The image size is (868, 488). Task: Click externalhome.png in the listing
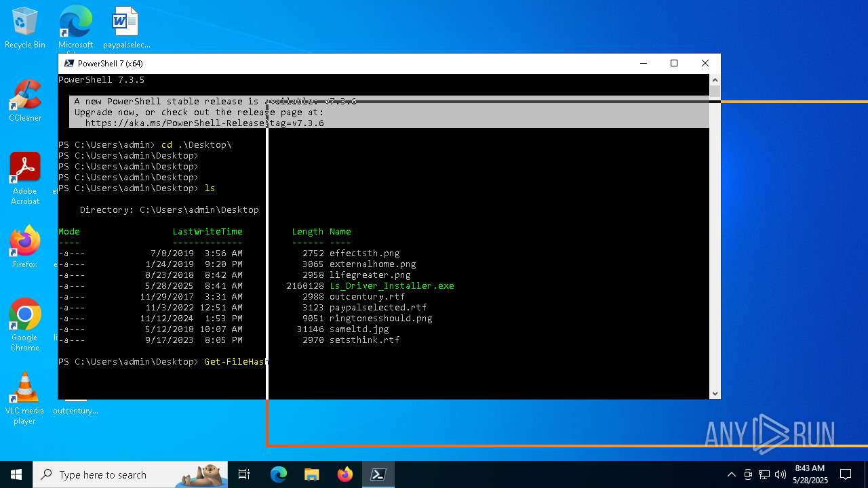[x=372, y=264]
